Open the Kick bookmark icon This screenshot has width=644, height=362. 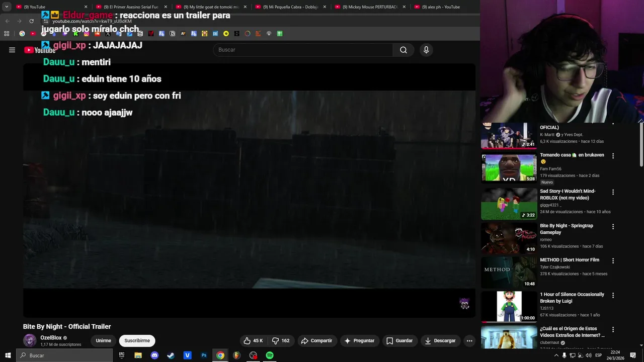(x=75, y=34)
